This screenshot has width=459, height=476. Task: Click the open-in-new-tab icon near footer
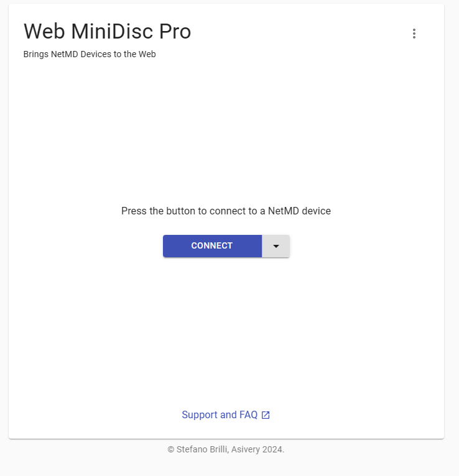click(x=266, y=415)
